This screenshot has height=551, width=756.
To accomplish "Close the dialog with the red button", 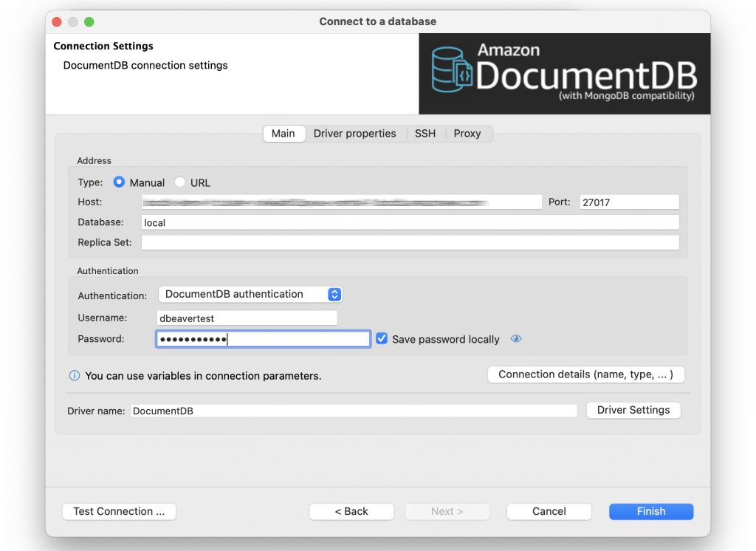I will [57, 21].
